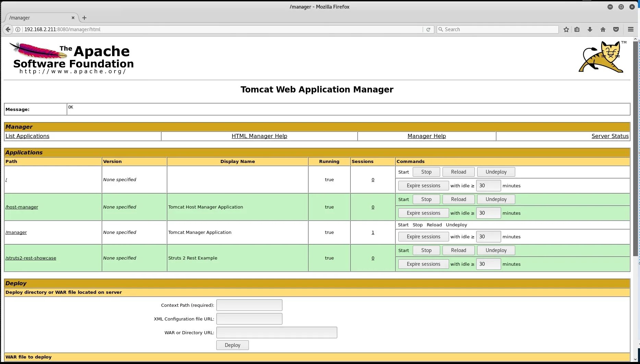640x364 pixels.
Task: Open site information icon in address bar
Action: coord(18,29)
